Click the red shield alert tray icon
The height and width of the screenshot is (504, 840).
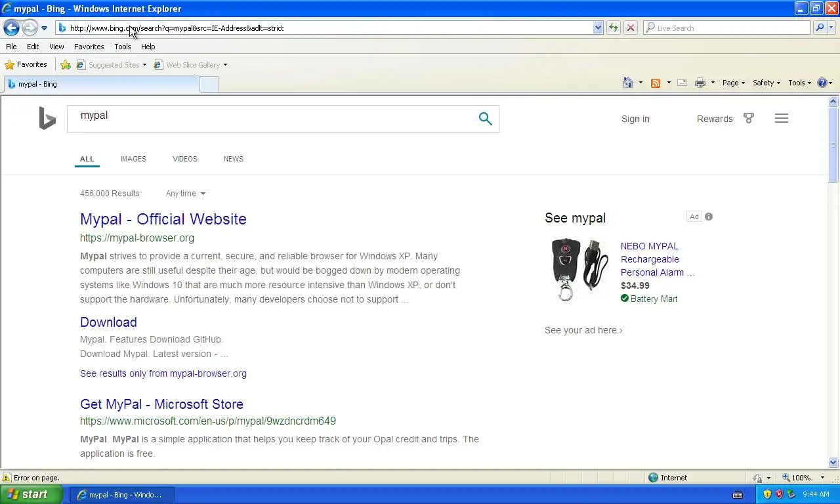780,494
